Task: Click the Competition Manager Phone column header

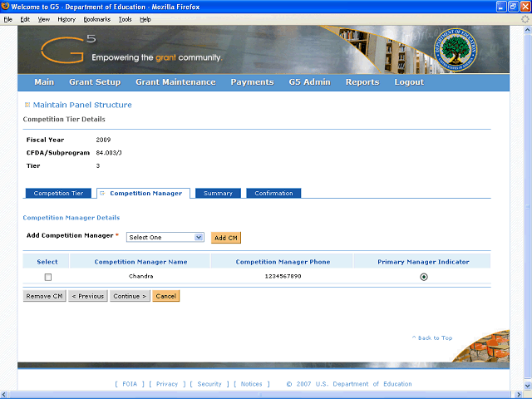Action: (283, 262)
